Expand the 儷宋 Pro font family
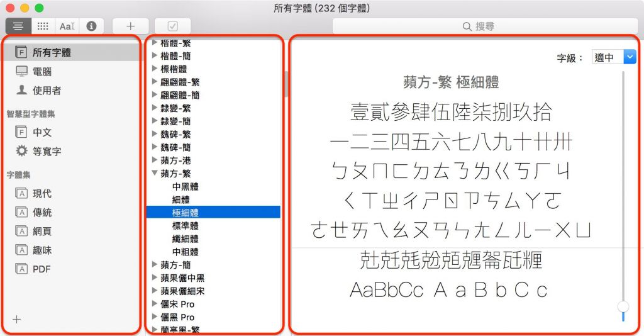The image size is (644, 336). 155,304
